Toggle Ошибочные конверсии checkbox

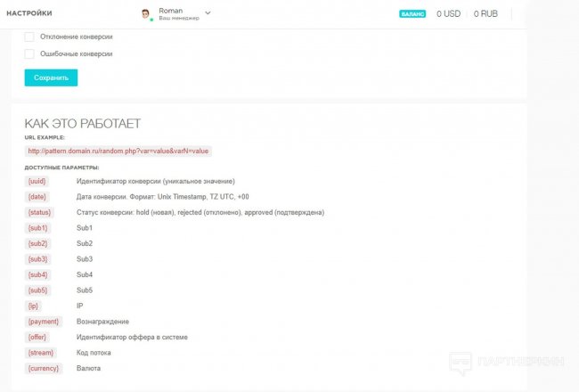pyautogui.click(x=29, y=53)
